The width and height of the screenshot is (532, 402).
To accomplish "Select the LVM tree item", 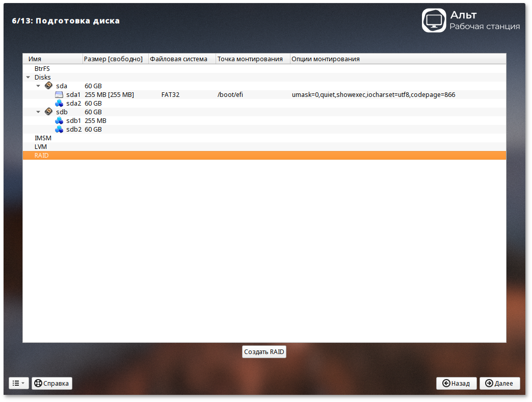I will (x=40, y=146).
